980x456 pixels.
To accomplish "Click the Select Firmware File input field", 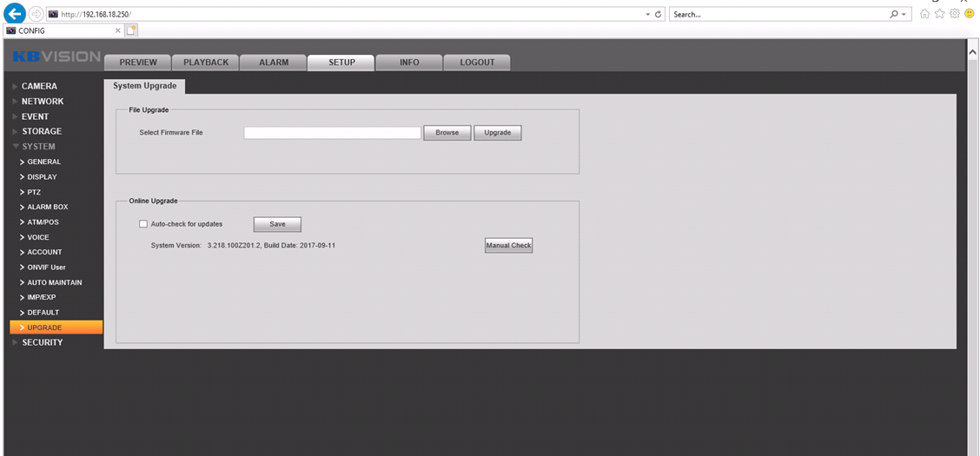I will [x=332, y=133].
